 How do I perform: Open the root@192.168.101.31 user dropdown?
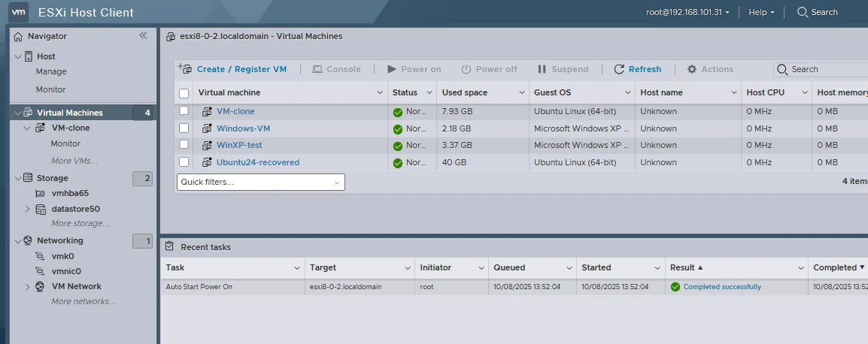(687, 12)
